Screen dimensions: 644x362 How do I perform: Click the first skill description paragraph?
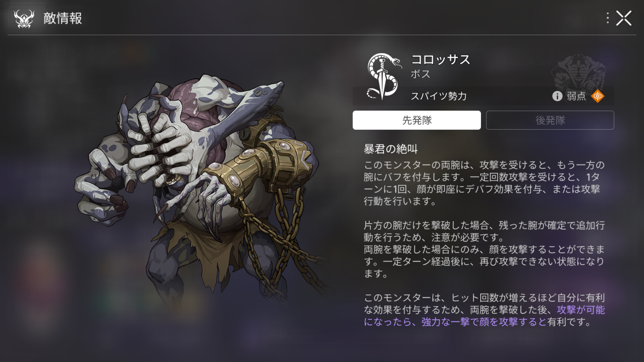[x=484, y=183]
